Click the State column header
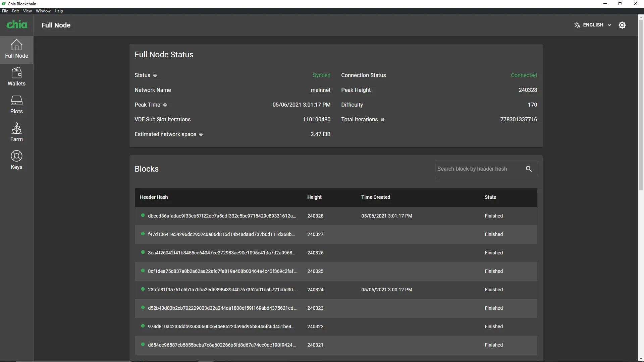 pos(490,197)
